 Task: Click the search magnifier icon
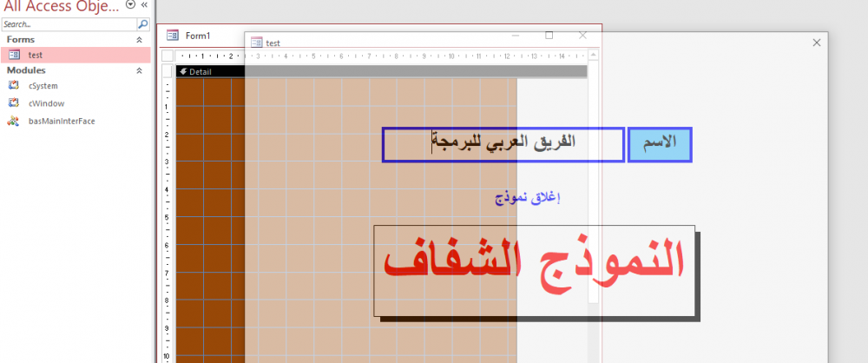coord(143,24)
